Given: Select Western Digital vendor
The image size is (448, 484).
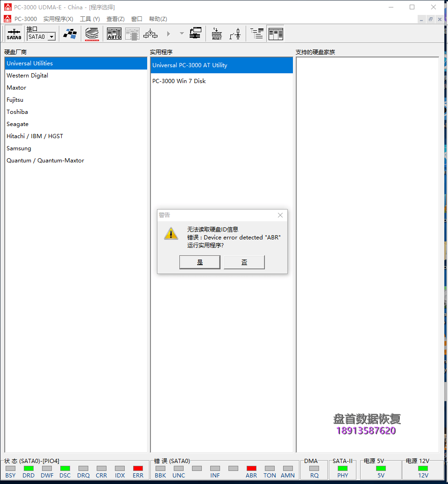Looking at the screenshot, I should point(76,75).
